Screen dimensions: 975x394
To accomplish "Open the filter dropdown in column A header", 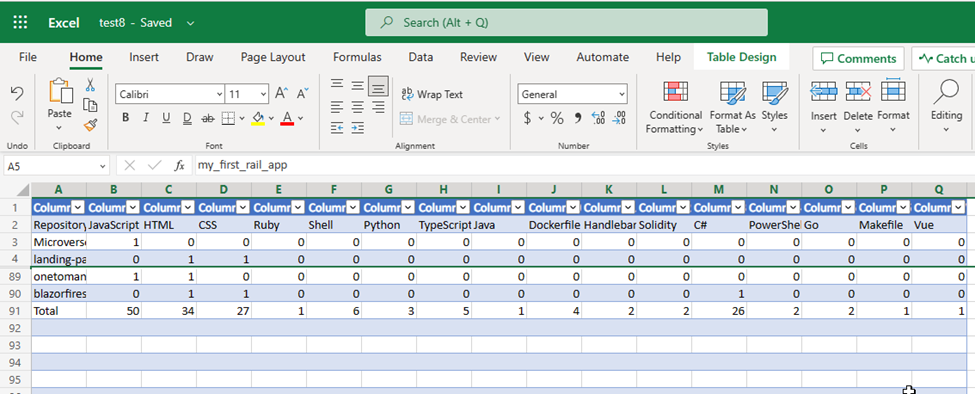I will pyautogui.click(x=78, y=208).
